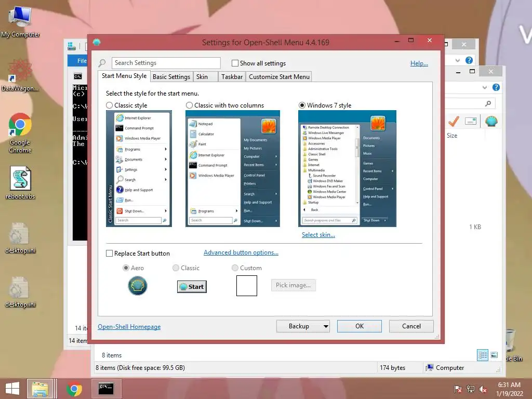
Task: Click the muted volume tray icon
Action: [x=483, y=389]
